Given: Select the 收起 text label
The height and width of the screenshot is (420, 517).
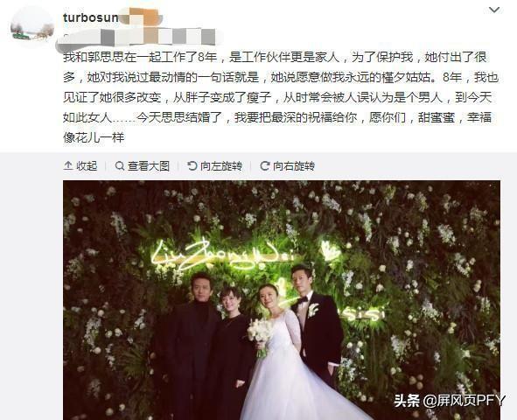Looking at the screenshot, I should pos(87,166).
